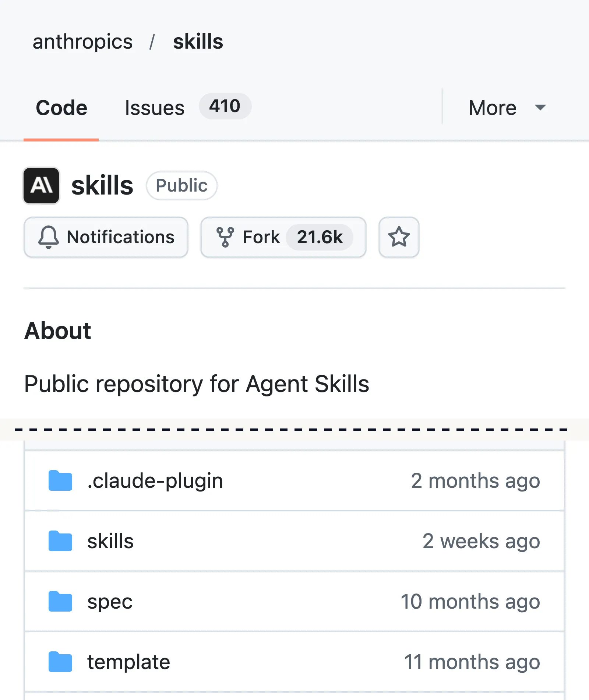Open the Issues tab

(155, 108)
